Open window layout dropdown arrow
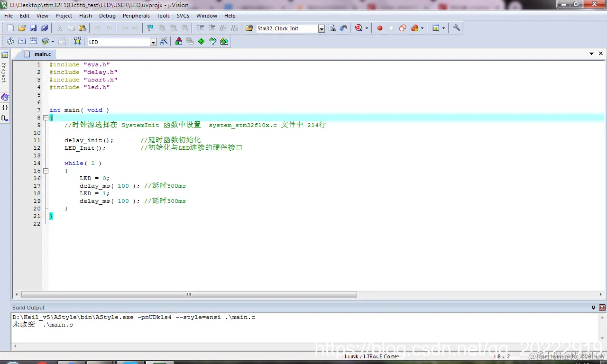Screen dimensions: 607x364 tap(444, 28)
